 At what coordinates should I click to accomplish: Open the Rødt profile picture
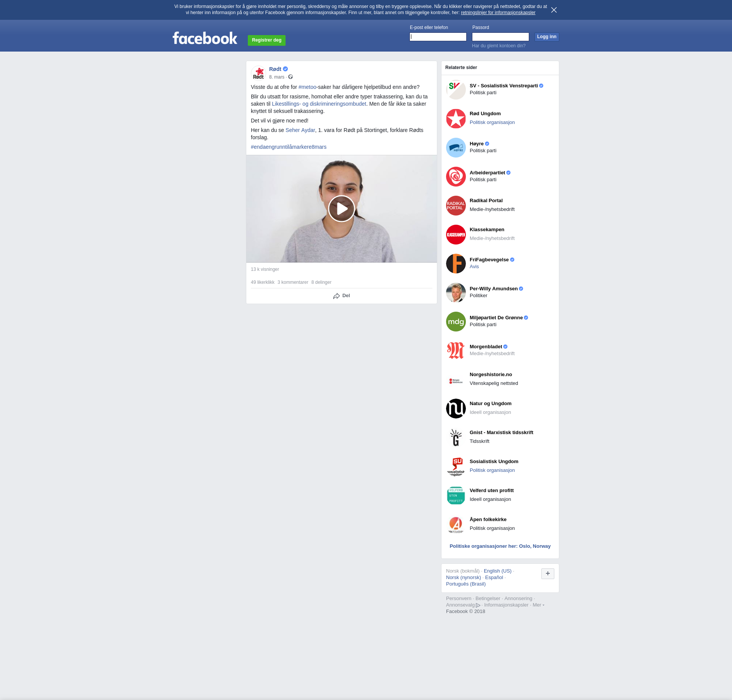pos(258,73)
